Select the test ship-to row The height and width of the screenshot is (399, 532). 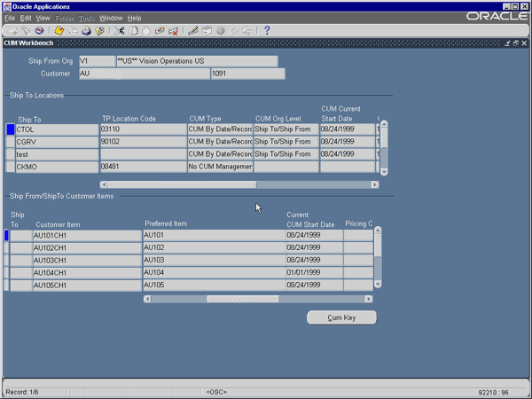(x=57, y=154)
